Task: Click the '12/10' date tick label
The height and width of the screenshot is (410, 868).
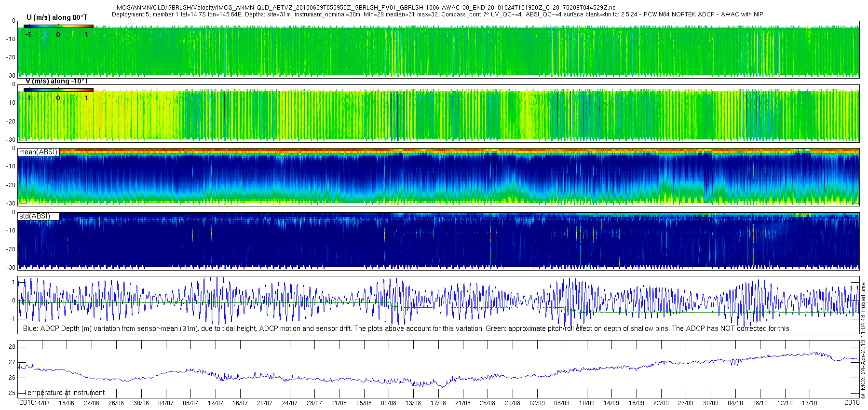Action: click(x=785, y=403)
